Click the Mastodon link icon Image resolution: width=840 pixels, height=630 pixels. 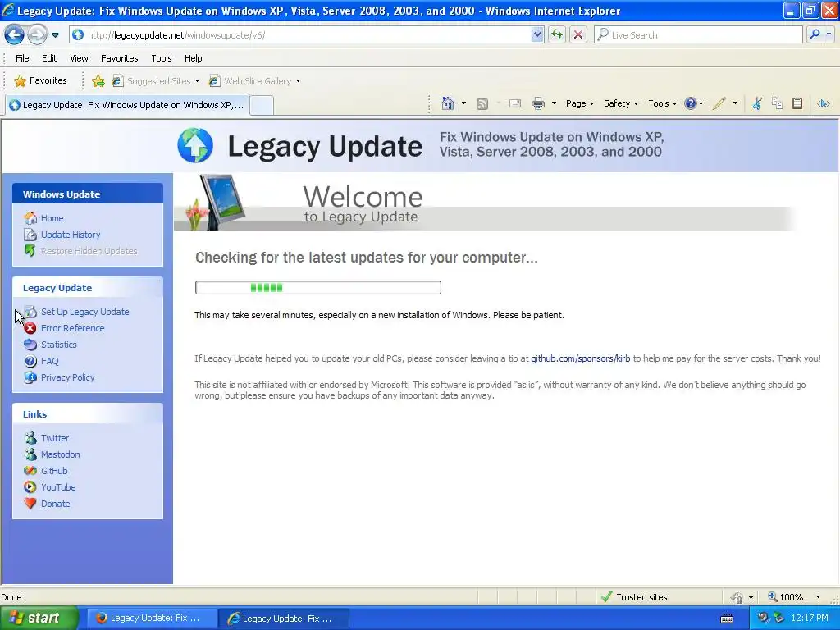pyautogui.click(x=30, y=454)
